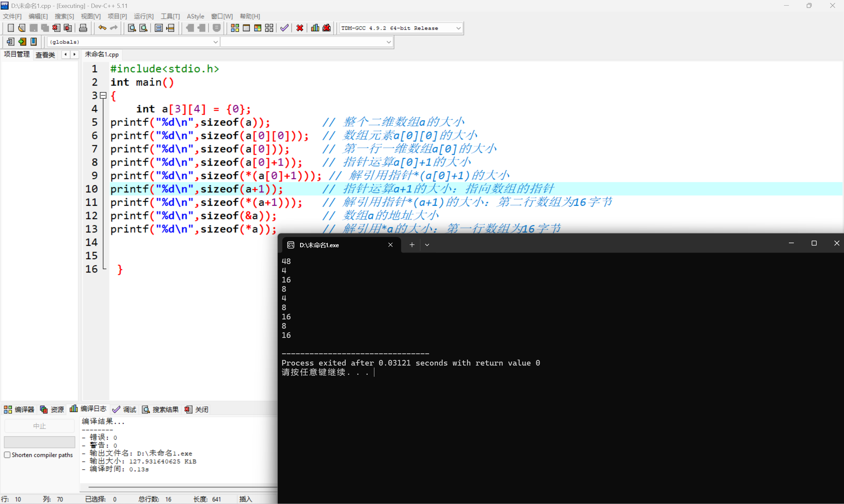Screen dimensions: 844x504
Task: Click the Add bookmark green-plus icon
Action: (x=22, y=42)
